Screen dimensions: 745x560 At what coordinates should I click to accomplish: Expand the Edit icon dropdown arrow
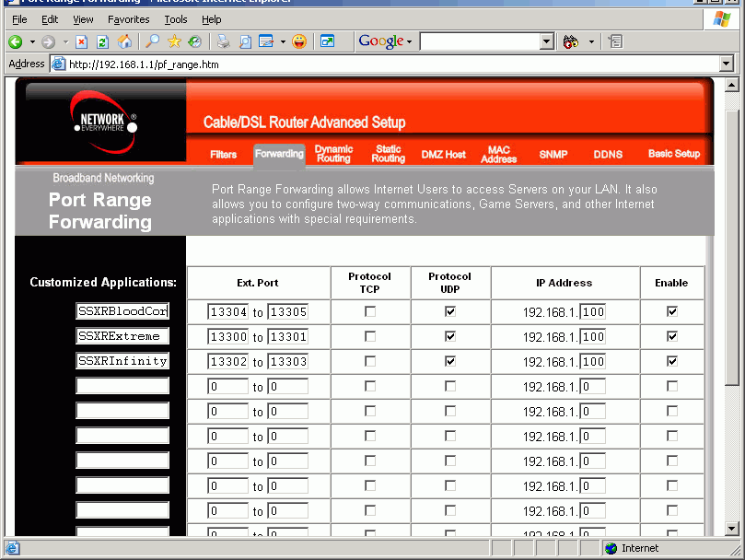coord(283,41)
